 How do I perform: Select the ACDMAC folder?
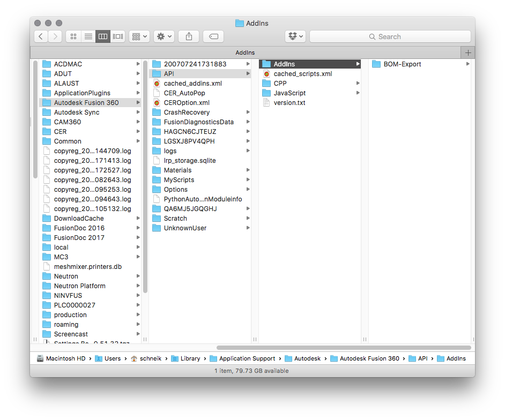coord(90,64)
